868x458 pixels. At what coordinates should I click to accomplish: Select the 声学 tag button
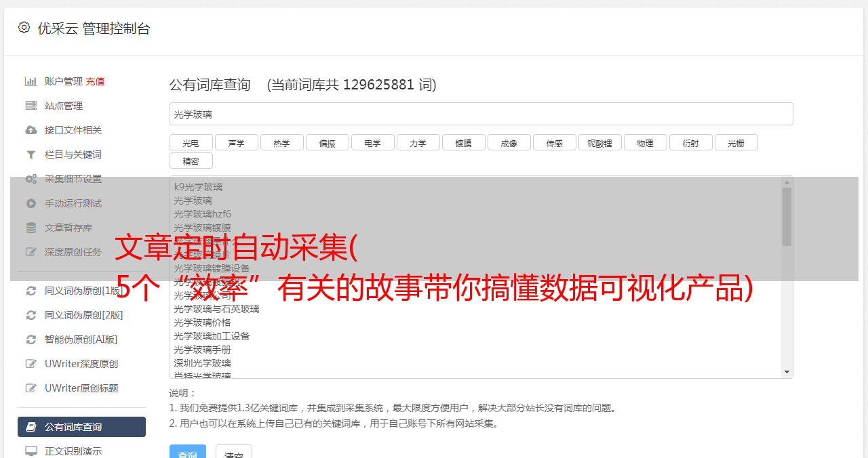[x=237, y=142]
